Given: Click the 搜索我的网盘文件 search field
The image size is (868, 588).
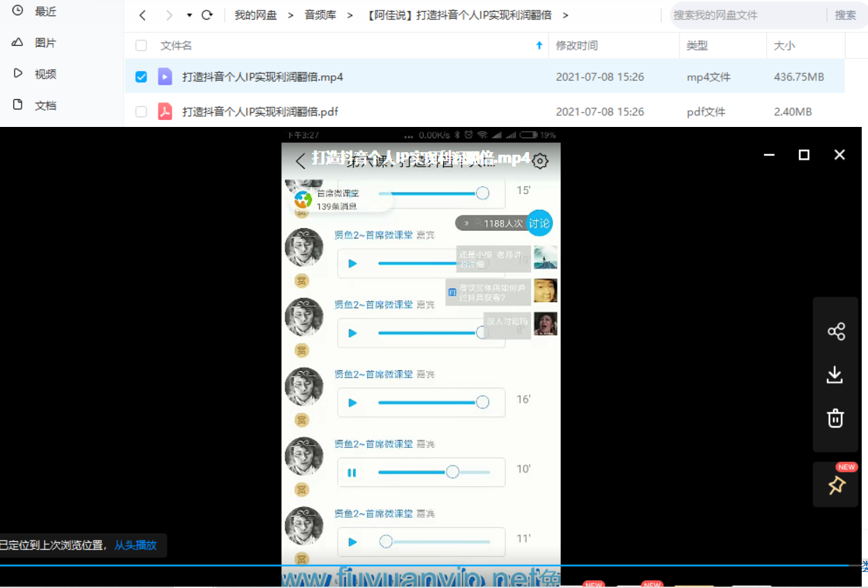Looking at the screenshot, I should 747,15.
